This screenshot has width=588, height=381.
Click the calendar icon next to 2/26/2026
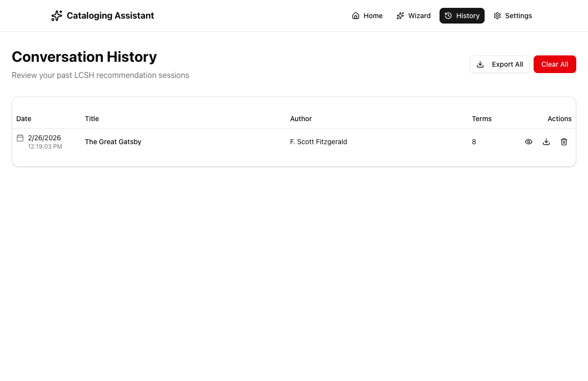point(20,138)
